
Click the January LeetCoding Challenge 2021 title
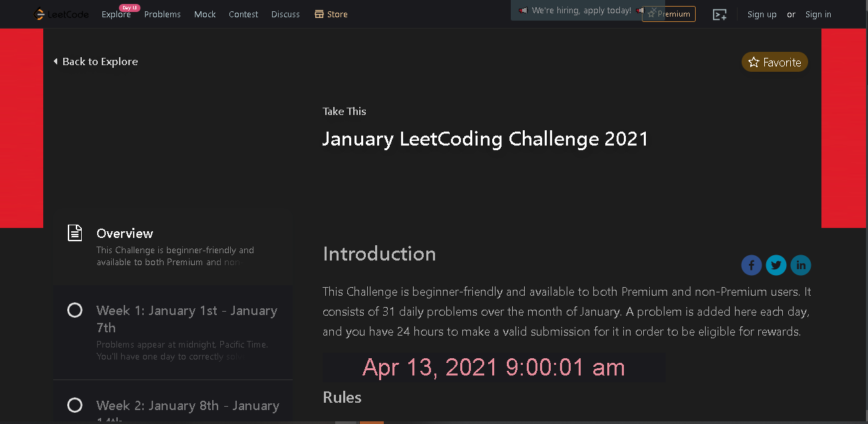(x=486, y=139)
